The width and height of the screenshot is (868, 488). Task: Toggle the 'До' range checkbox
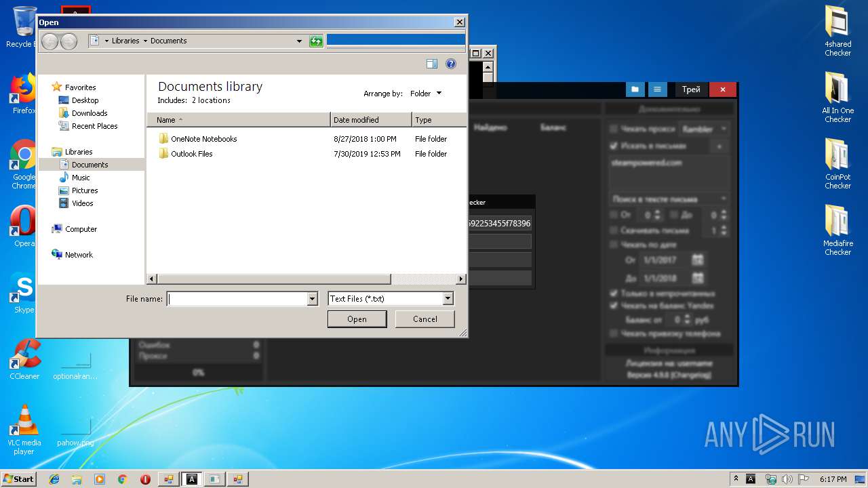coord(674,215)
